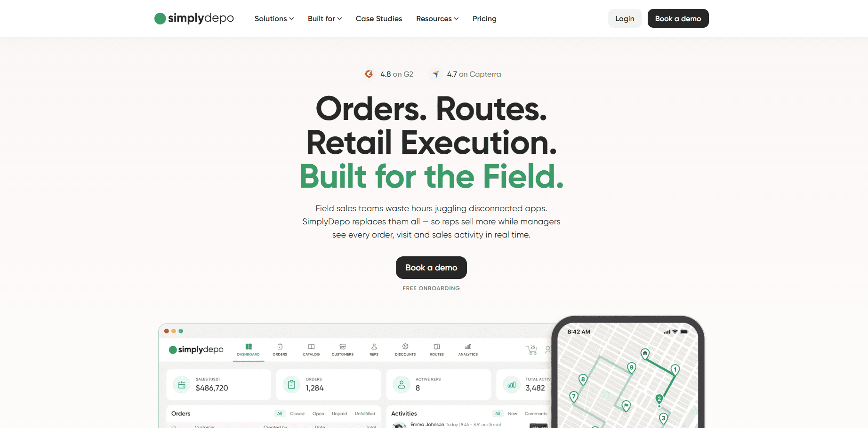Click the shopping cart icon with 25

pyautogui.click(x=531, y=349)
